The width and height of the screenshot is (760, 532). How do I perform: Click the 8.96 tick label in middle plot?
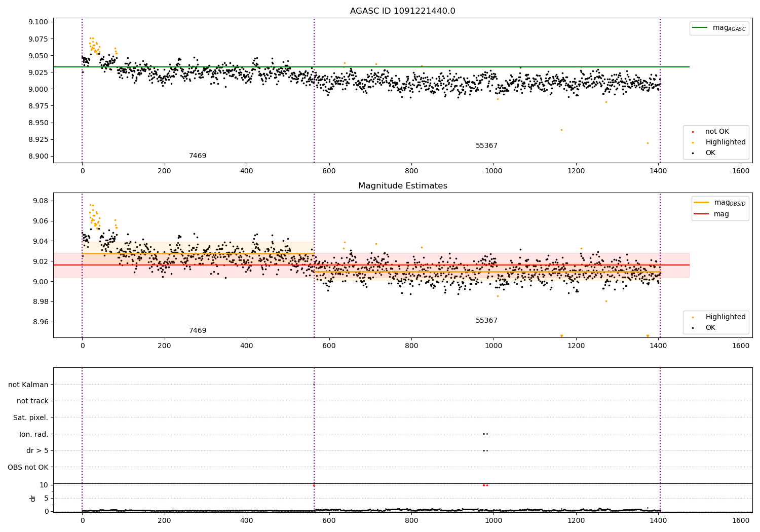coord(41,322)
